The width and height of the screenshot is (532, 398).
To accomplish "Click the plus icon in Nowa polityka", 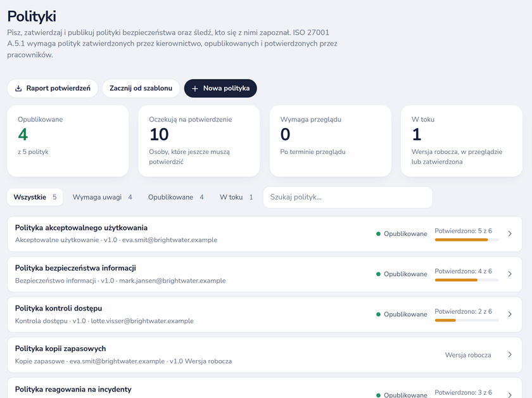I will [195, 89].
